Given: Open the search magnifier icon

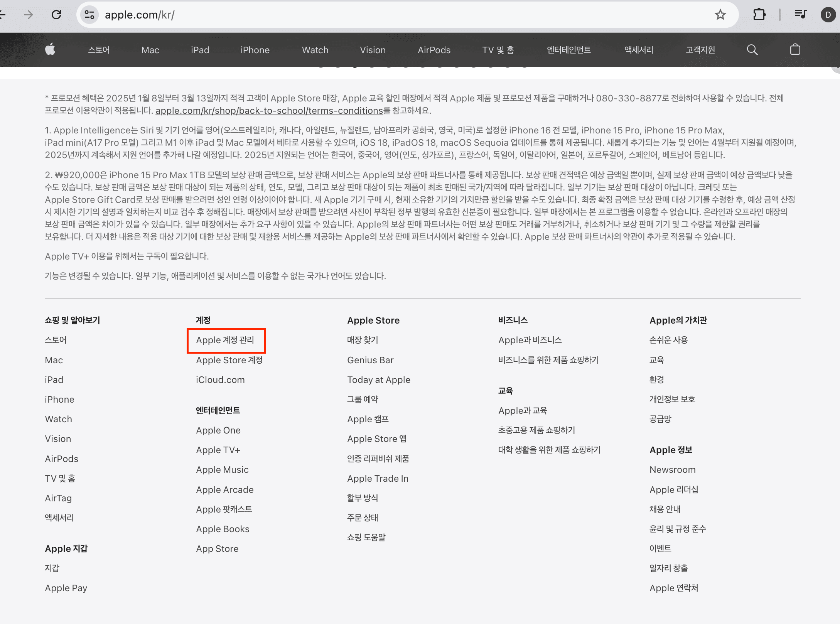Looking at the screenshot, I should click(752, 50).
